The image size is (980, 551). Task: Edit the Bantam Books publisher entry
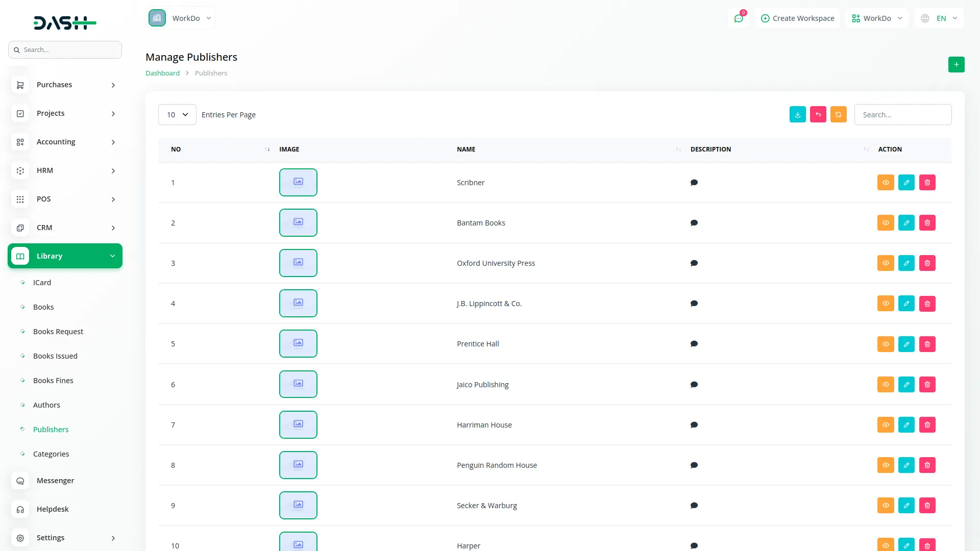906,223
